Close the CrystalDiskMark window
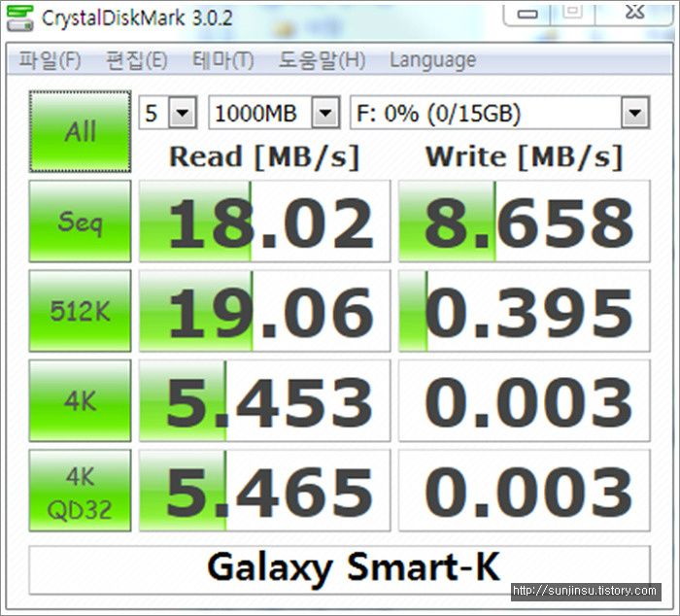 634,13
